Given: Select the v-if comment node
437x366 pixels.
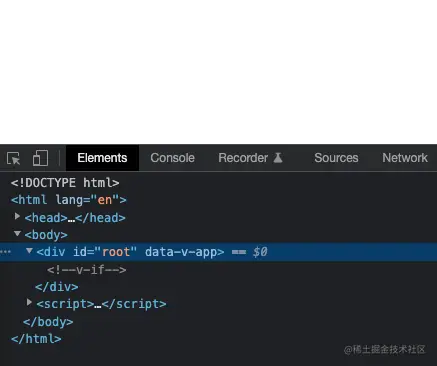Looking at the screenshot, I should 87,270.
